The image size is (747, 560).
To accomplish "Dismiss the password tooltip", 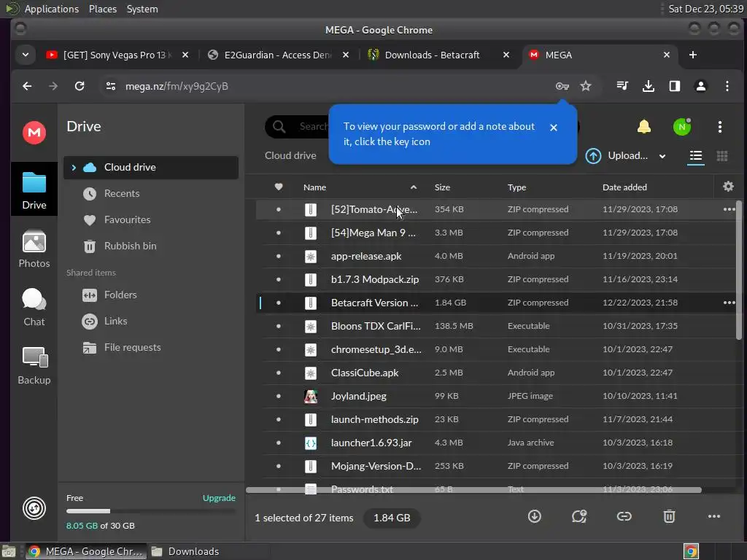I will [553, 128].
